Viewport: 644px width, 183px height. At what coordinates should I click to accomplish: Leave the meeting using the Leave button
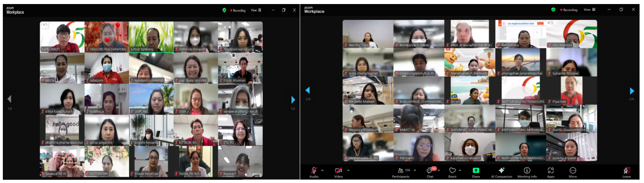pos(626,171)
